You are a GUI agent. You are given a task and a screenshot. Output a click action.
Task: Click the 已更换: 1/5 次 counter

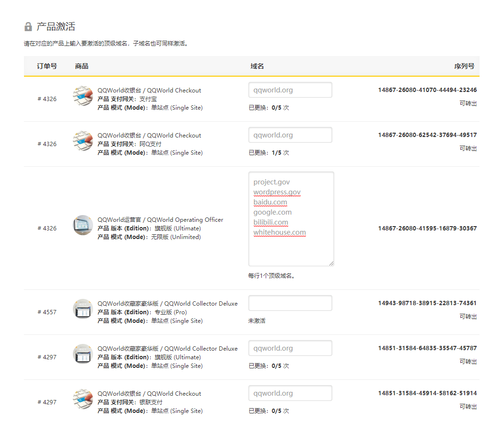pos(269,152)
